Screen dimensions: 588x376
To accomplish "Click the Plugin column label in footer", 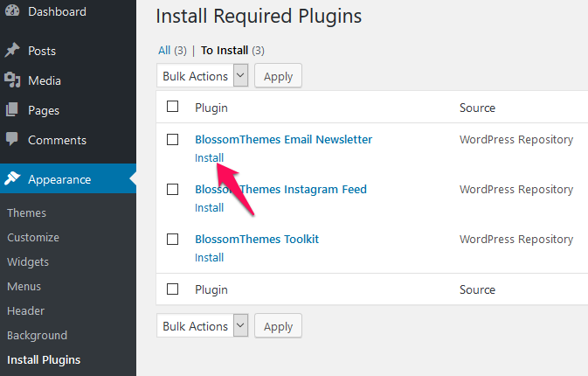I will [x=211, y=290].
